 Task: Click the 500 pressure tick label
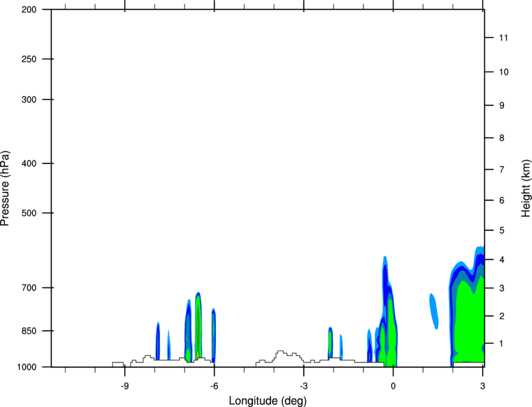tap(29, 213)
